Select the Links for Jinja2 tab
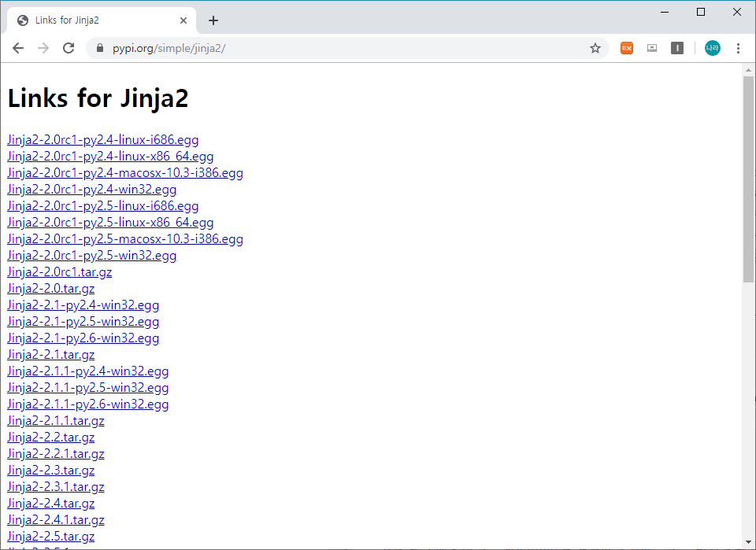 (102, 20)
